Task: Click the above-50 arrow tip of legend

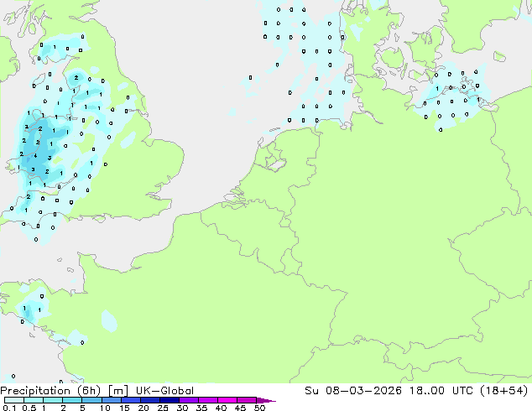Action: 266,400
